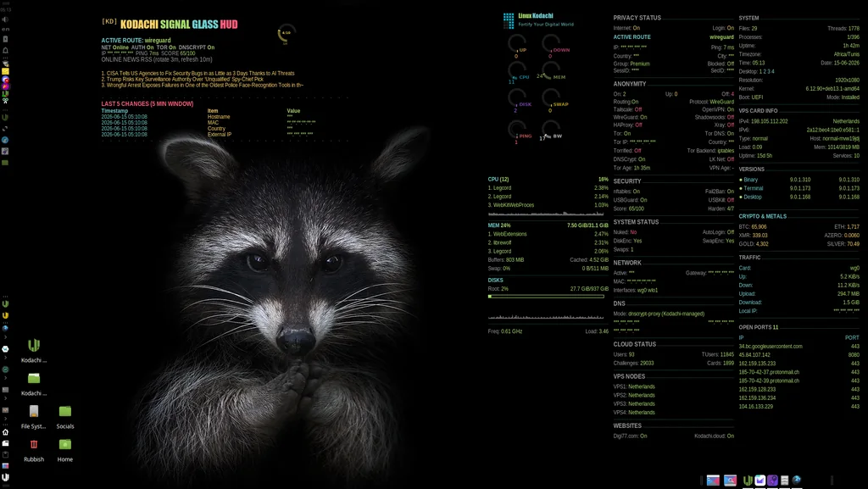Image resolution: width=868 pixels, height=489 pixels.
Task: Click the Trump Risks Key Surveillance headline
Action: (x=182, y=79)
